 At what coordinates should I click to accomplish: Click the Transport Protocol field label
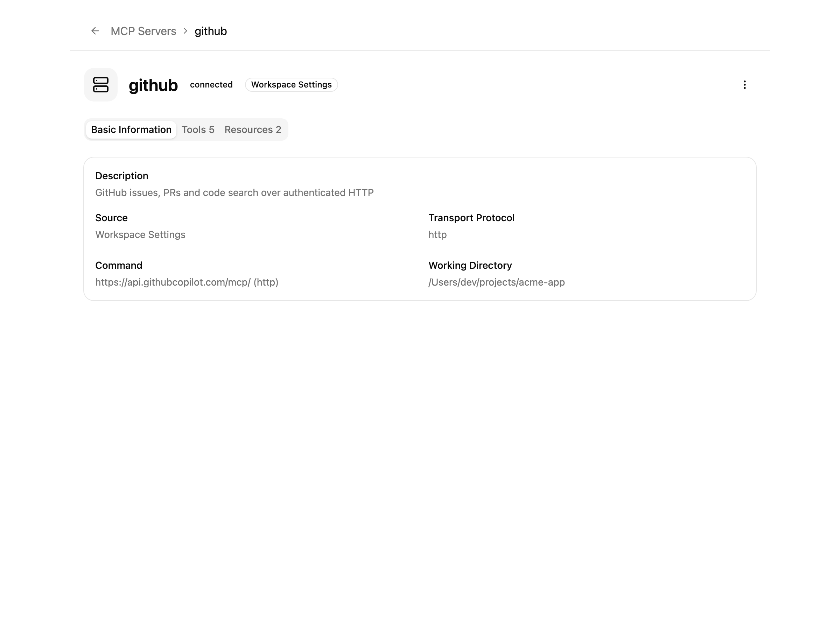[x=471, y=218]
